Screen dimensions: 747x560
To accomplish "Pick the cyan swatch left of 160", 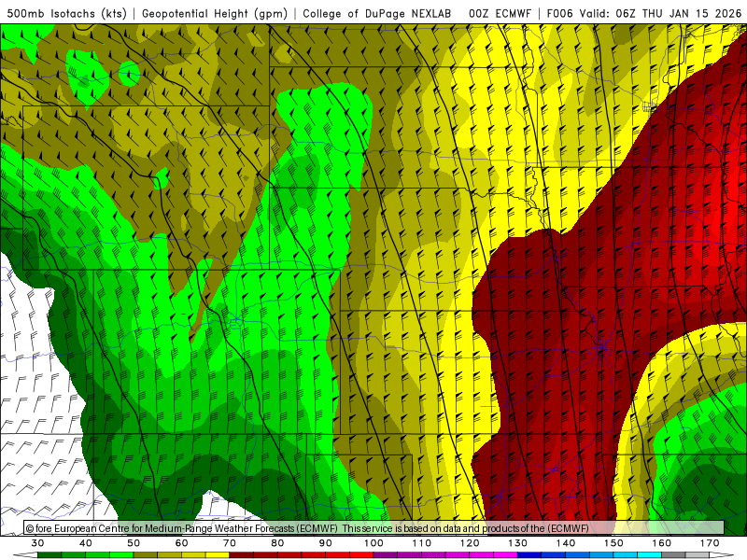I will click(650, 555).
